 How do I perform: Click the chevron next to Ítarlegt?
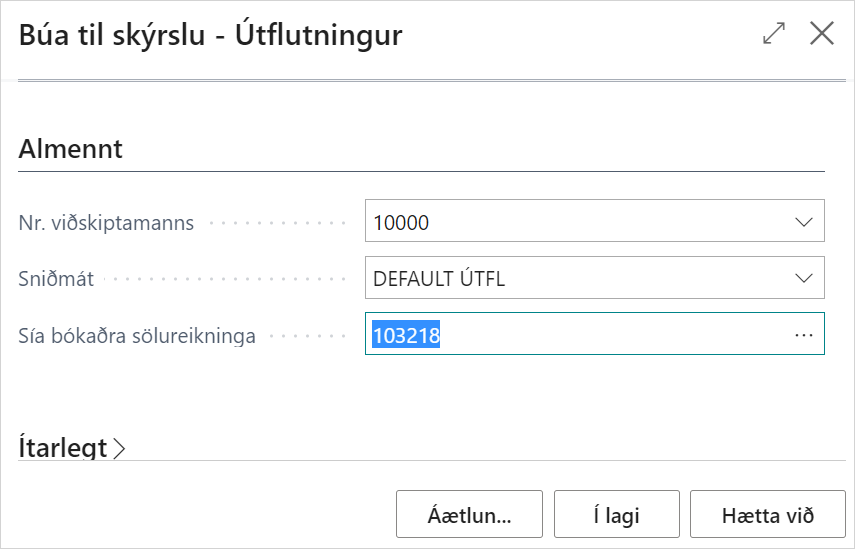(x=120, y=449)
